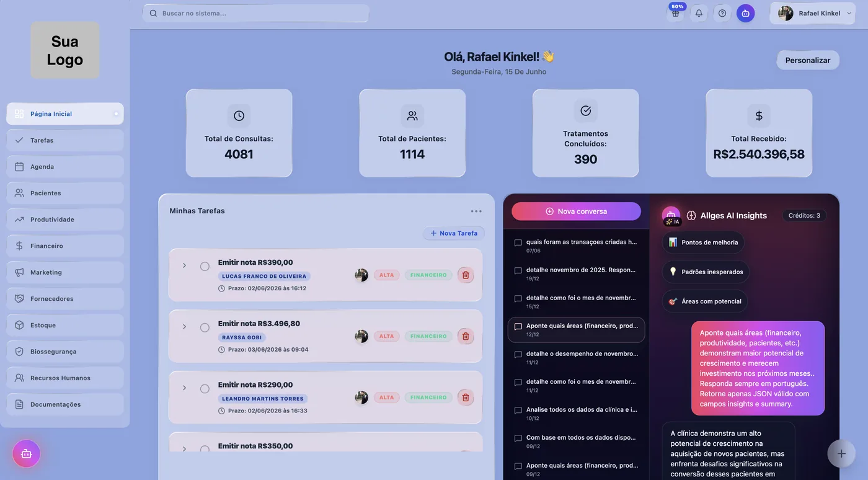Click the Total de Pacientes people icon

(412, 116)
